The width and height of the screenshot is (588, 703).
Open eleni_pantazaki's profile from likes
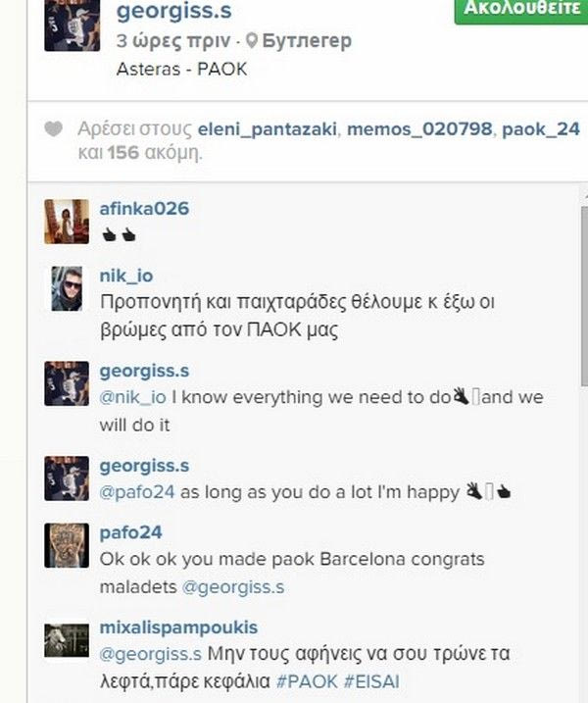[x=268, y=129]
